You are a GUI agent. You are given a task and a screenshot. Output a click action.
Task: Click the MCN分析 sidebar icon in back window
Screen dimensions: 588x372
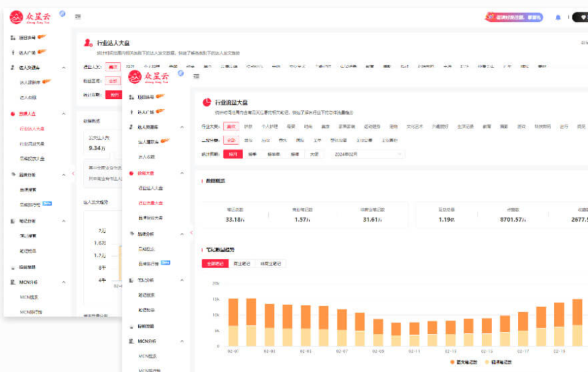(13, 282)
